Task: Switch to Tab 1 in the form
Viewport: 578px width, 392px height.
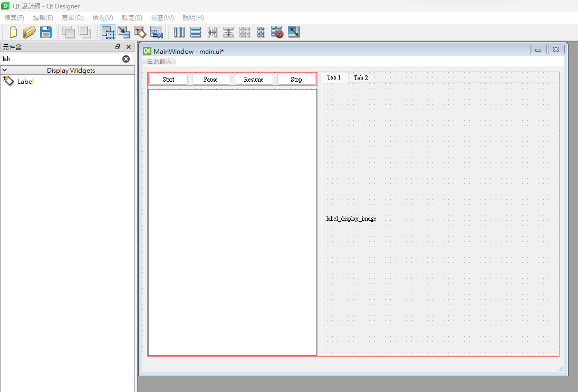Action: click(334, 77)
